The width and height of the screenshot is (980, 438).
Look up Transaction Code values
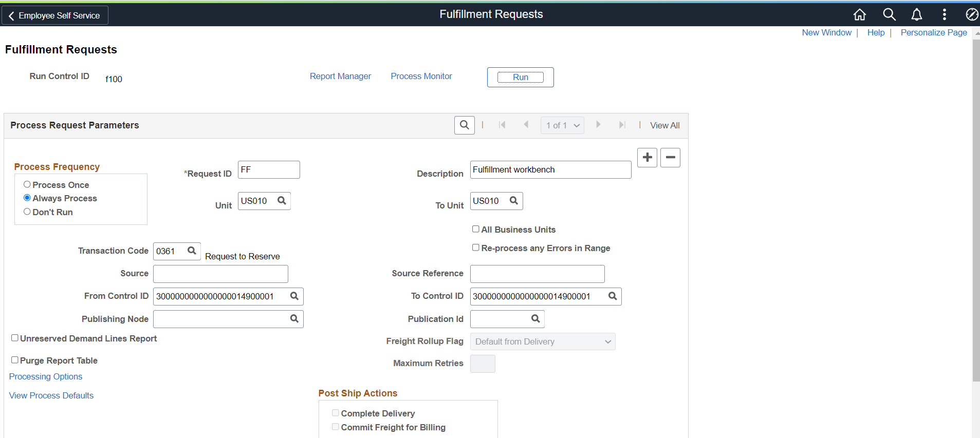click(x=192, y=251)
